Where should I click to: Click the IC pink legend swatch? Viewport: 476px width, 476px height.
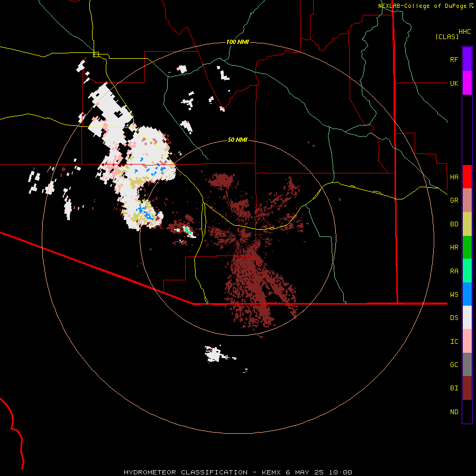[467, 341]
